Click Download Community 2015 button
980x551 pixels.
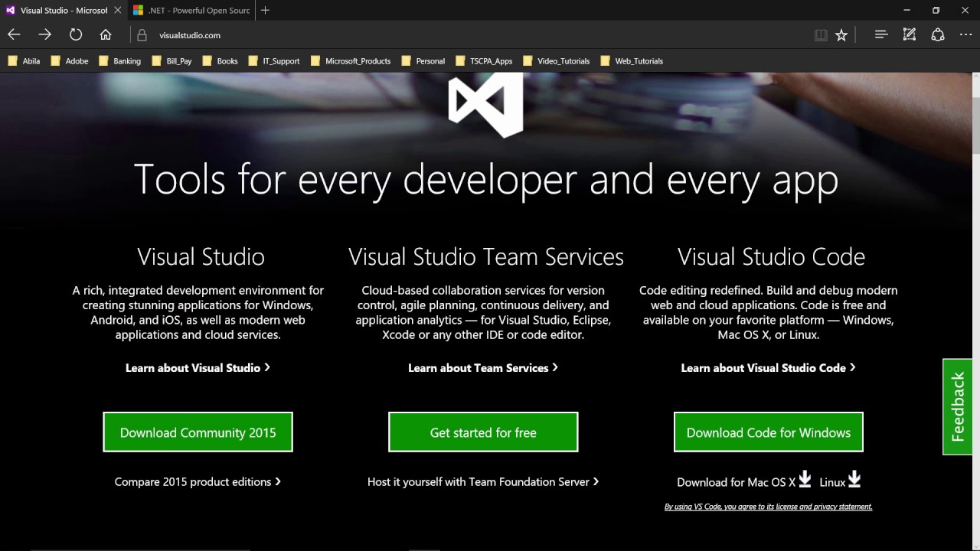point(198,432)
